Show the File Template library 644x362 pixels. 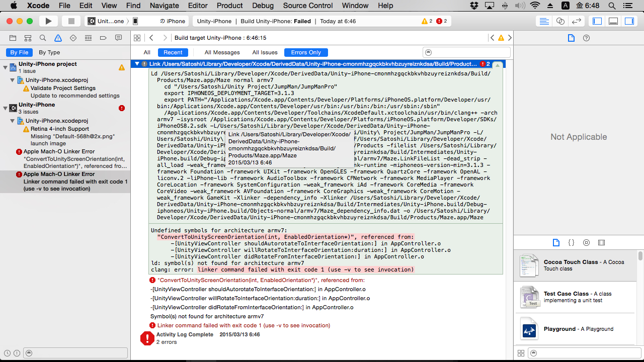556,242
